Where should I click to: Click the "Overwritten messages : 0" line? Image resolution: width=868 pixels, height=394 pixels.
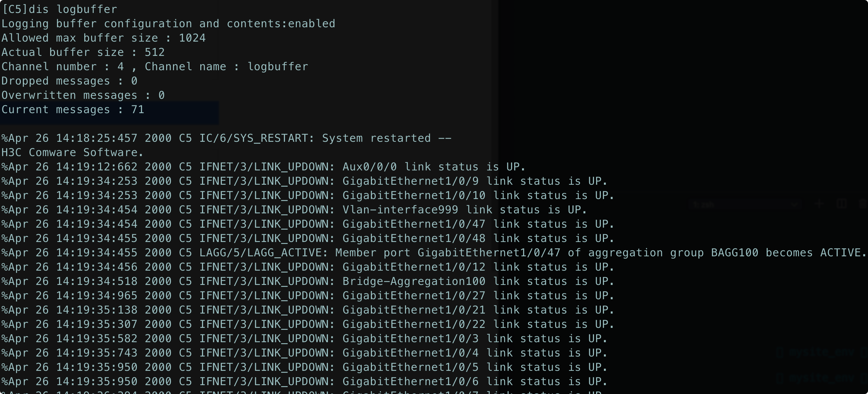83,95
